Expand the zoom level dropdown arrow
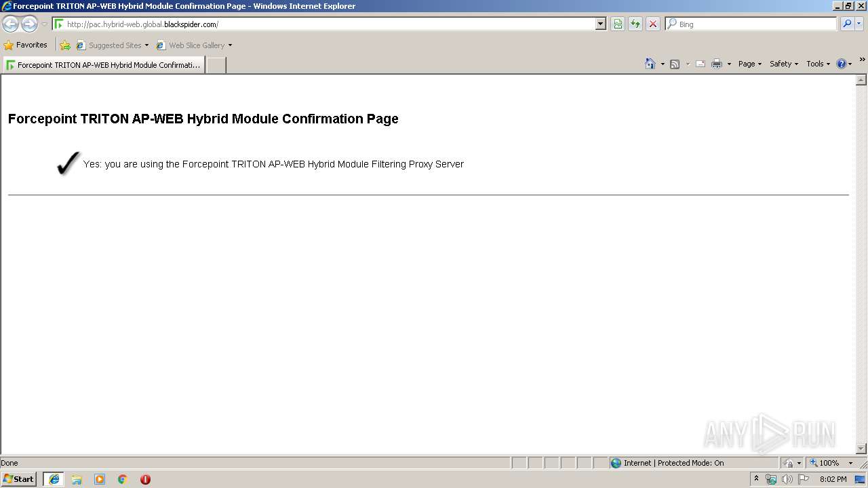Image resolution: width=868 pixels, height=488 pixels. point(850,463)
